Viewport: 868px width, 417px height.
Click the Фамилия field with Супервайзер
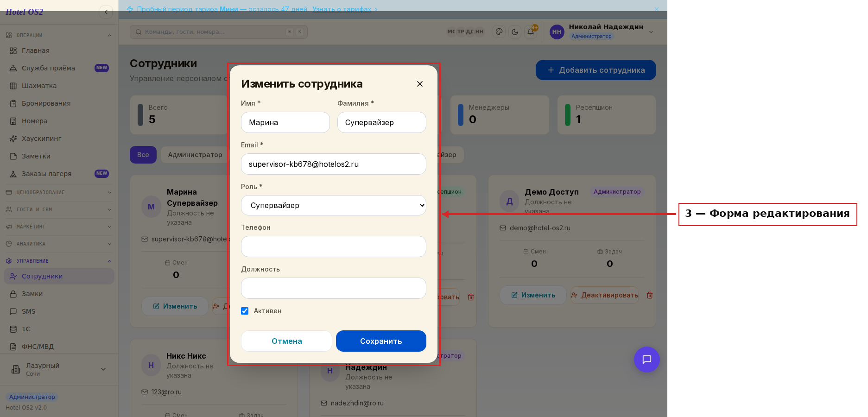point(382,122)
